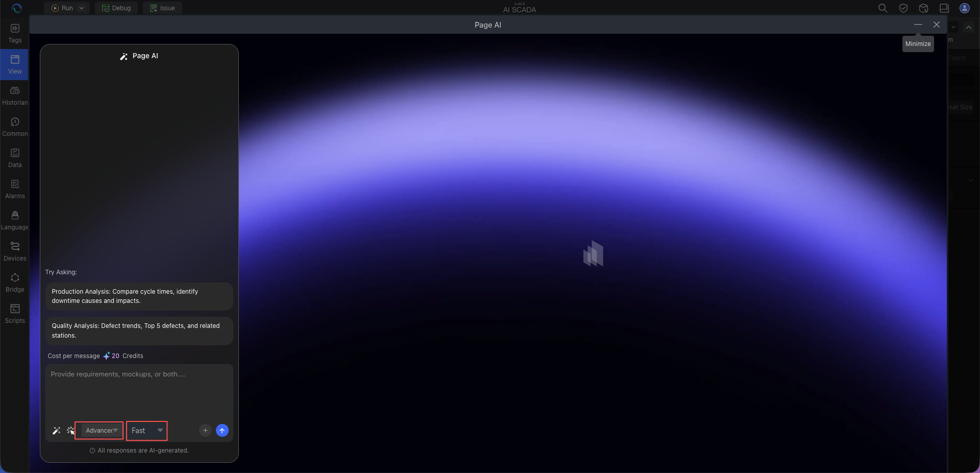Click the 'Cost per message' text
This screenshot has height=473, width=980.
click(74, 356)
